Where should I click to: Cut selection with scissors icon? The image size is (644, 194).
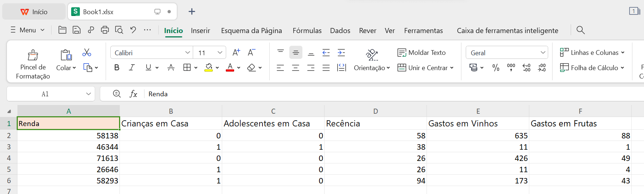[87, 53]
